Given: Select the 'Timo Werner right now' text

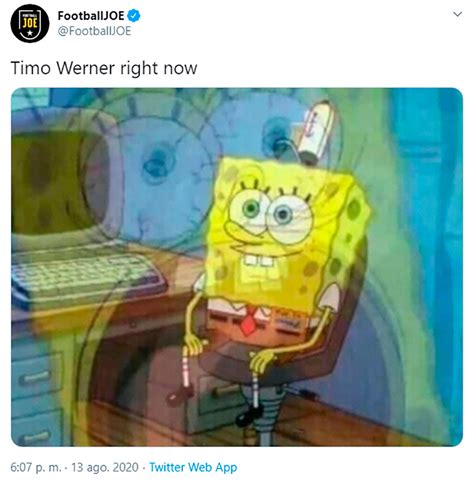Looking at the screenshot, I should point(104,68).
